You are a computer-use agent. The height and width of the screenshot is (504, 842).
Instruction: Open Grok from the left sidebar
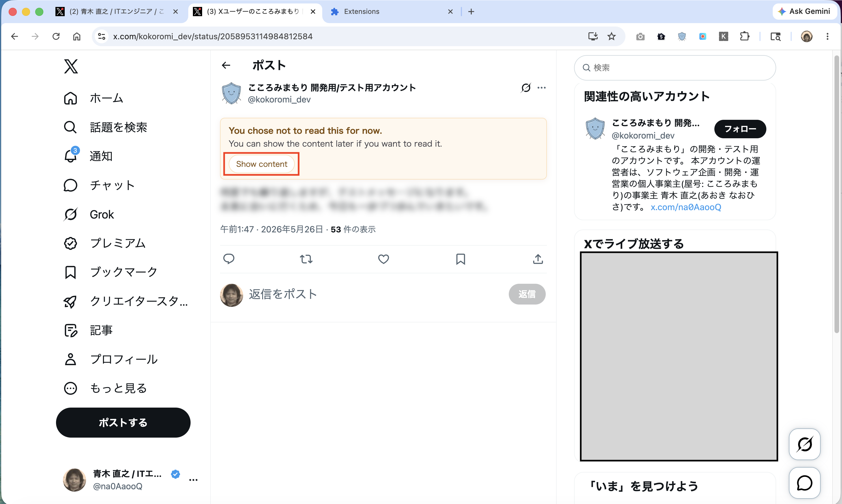click(89, 214)
